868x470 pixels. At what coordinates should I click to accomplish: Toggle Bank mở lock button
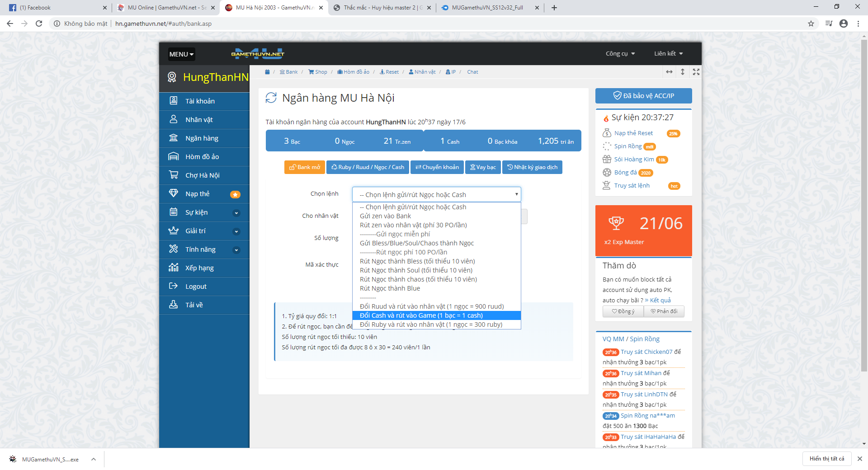click(305, 167)
